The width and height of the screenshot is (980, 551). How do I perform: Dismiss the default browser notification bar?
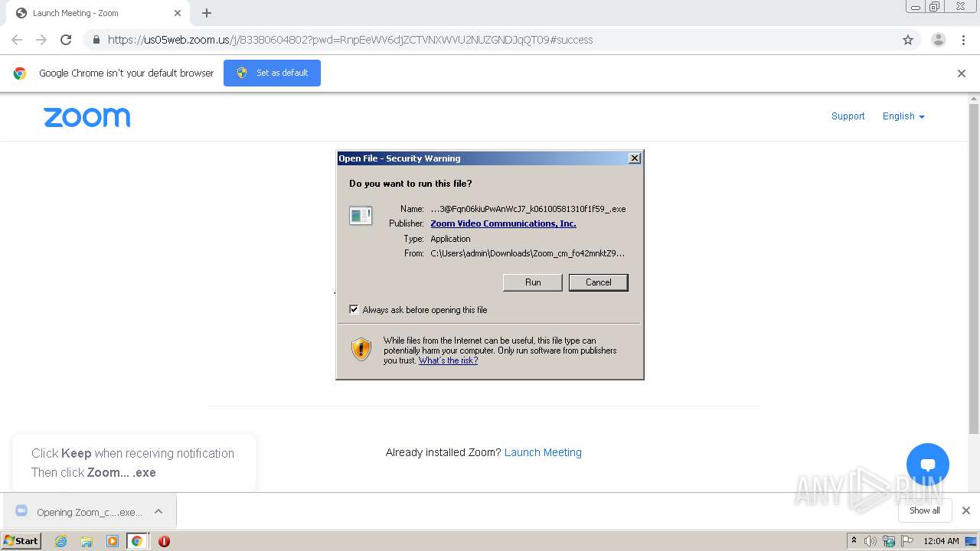[962, 73]
